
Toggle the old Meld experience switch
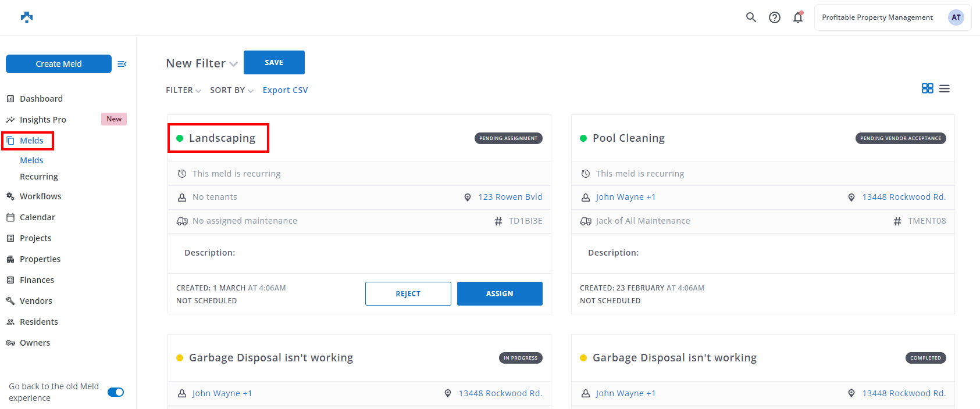(116, 392)
